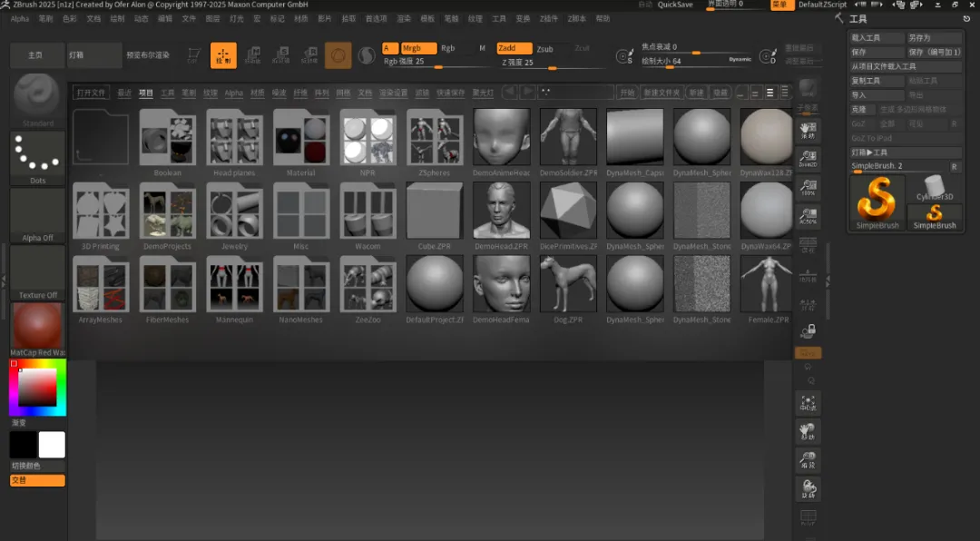This screenshot has height=541, width=980.
Task: Pick a color in the color square picker
Action: pyautogui.click(x=37, y=388)
